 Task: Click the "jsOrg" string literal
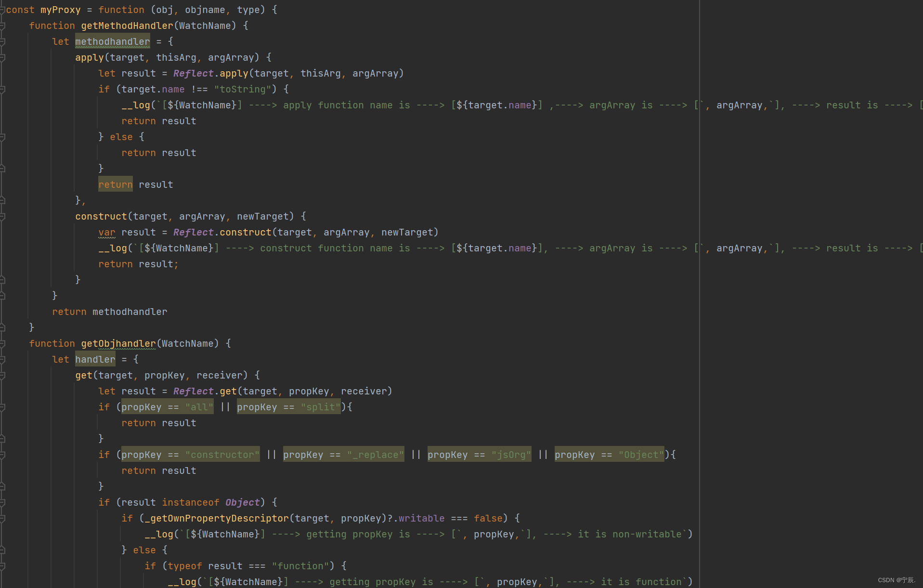511,455
